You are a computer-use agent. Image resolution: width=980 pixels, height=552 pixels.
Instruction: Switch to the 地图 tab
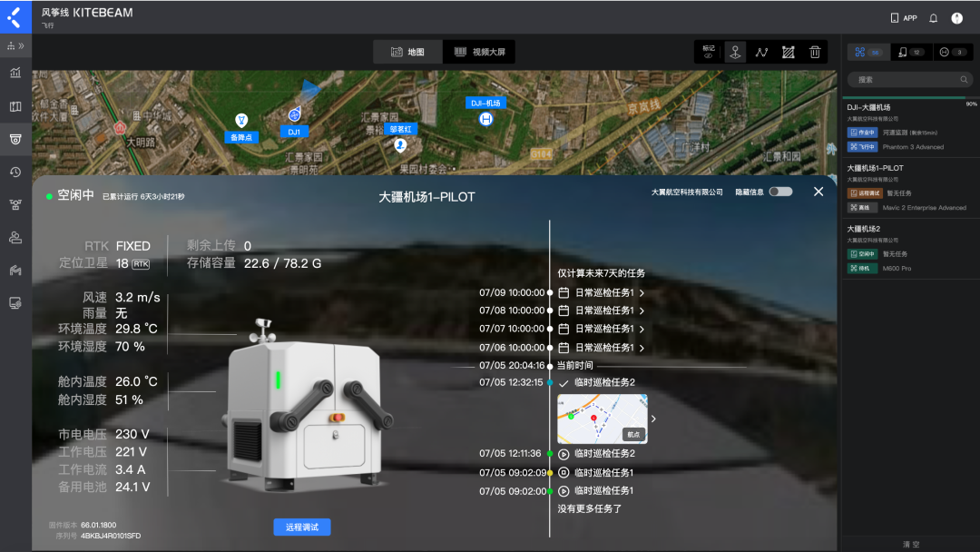pyautogui.click(x=407, y=53)
